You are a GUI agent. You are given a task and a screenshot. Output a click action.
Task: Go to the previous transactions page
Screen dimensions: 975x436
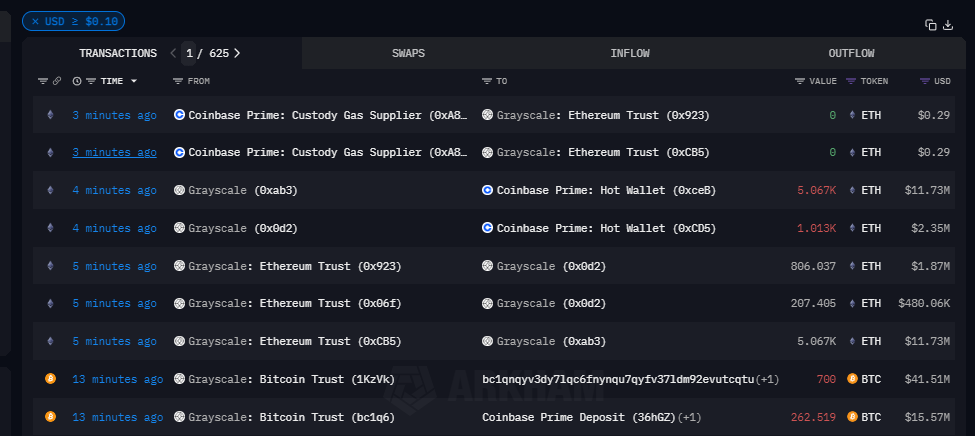pyautogui.click(x=173, y=53)
